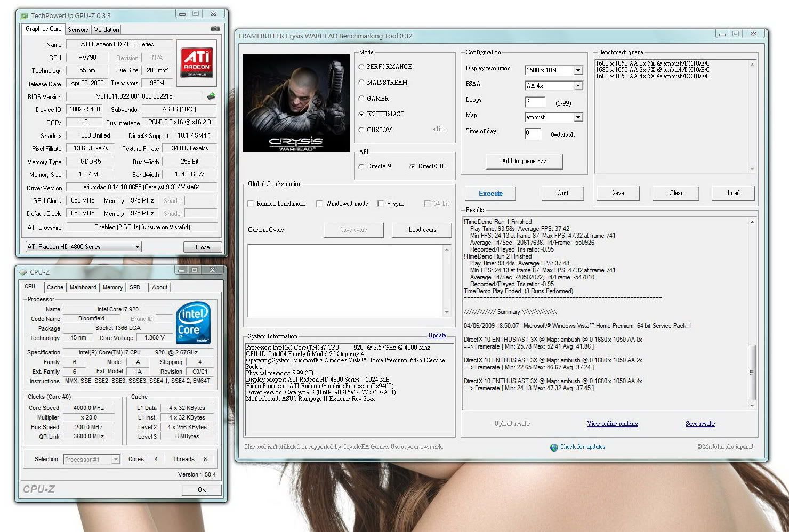
Task: Click the ATI Radeon logo in GPU-Z
Action: [197, 62]
